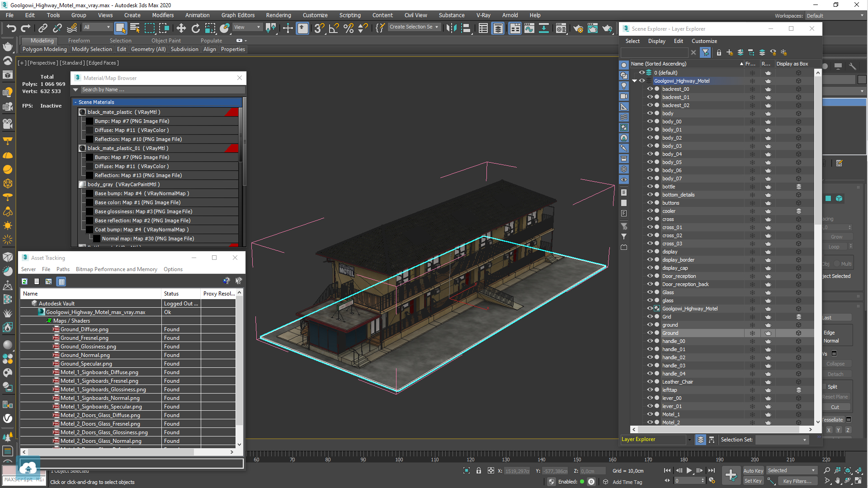Open Create Selection Set dropdown

pyautogui.click(x=437, y=27)
